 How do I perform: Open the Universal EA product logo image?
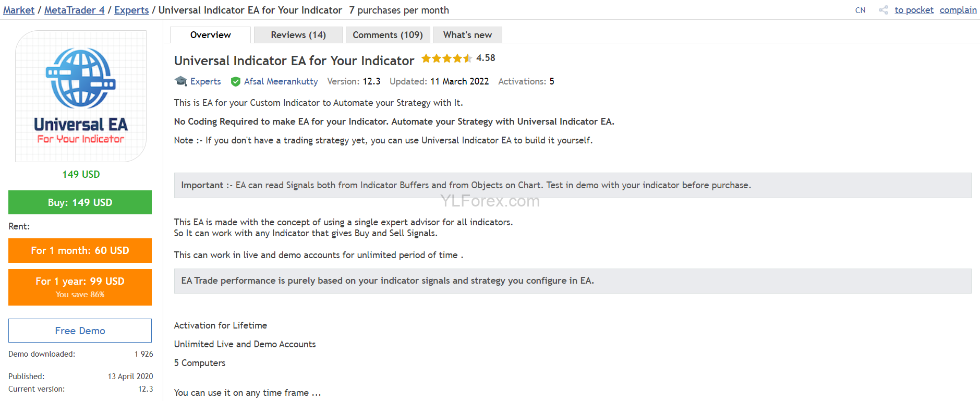pos(81,96)
